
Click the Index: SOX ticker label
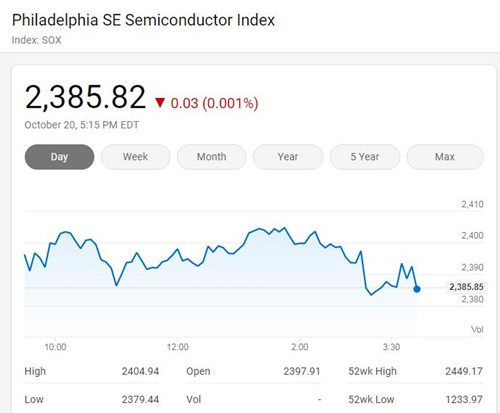[x=37, y=40]
